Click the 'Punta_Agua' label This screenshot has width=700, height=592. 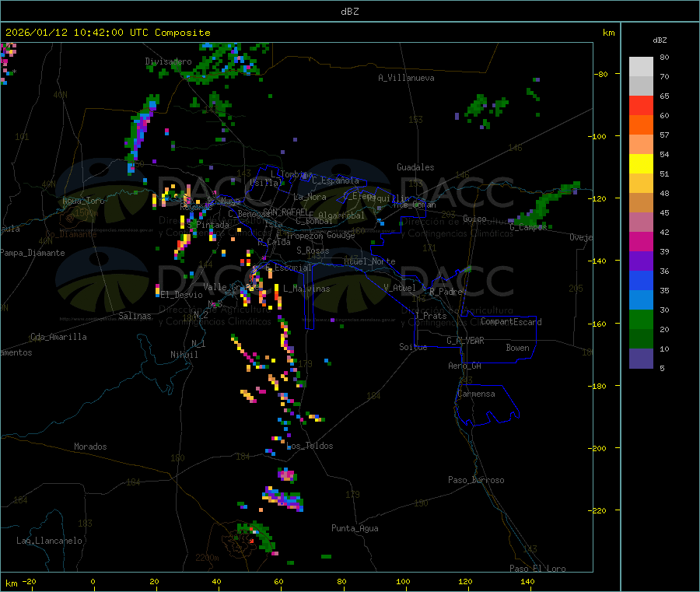(x=355, y=528)
